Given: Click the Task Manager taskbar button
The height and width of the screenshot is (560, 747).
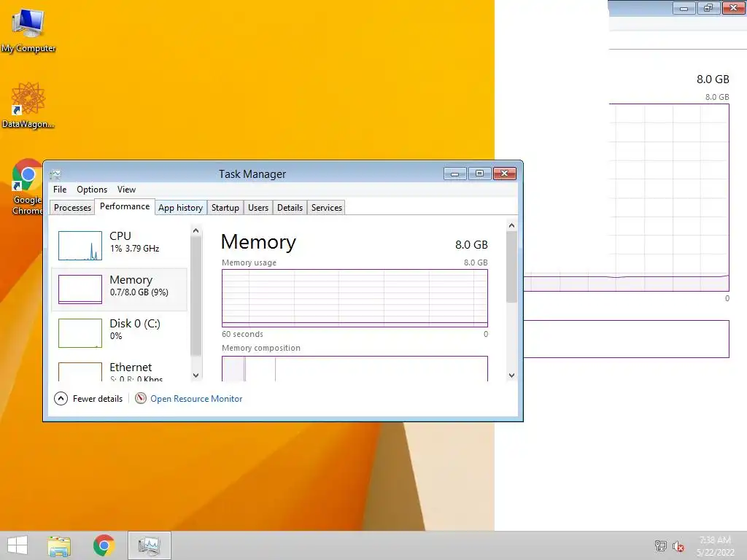Looking at the screenshot, I should [149, 545].
